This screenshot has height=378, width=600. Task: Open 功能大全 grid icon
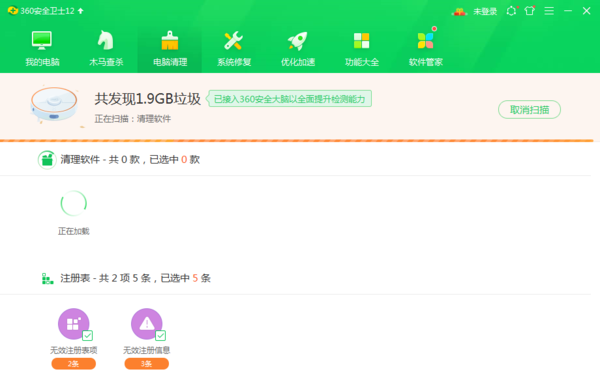click(362, 41)
